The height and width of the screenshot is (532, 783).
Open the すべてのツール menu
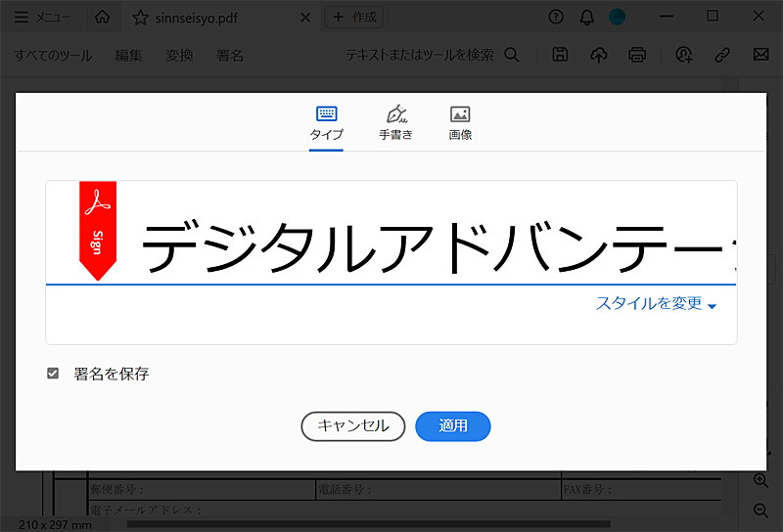point(53,55)
